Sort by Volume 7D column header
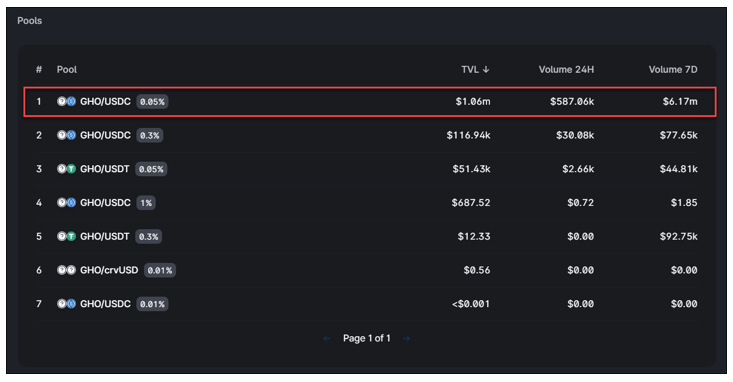Screen dimensions: 733x382 pos(673,69)
